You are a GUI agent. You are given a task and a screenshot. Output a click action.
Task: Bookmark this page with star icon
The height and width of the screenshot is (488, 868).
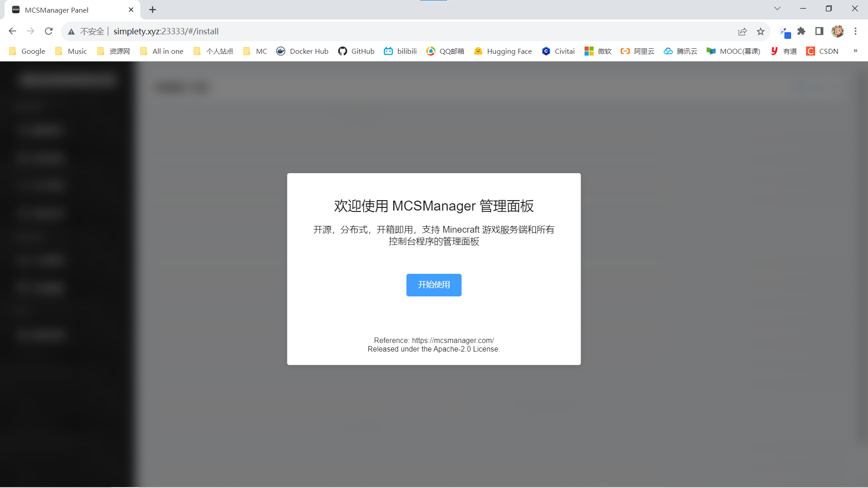click(x=760, y=31)
